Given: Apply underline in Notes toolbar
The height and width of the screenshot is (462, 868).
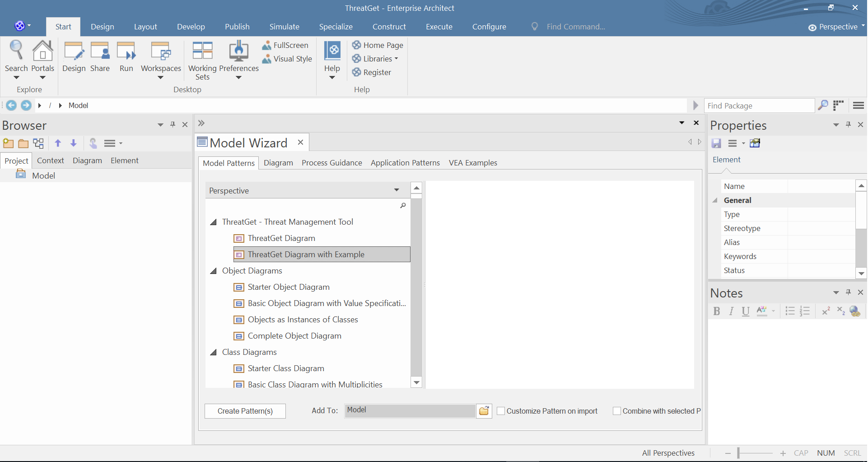Looking at the screenshot, I should tap(746, 311).
